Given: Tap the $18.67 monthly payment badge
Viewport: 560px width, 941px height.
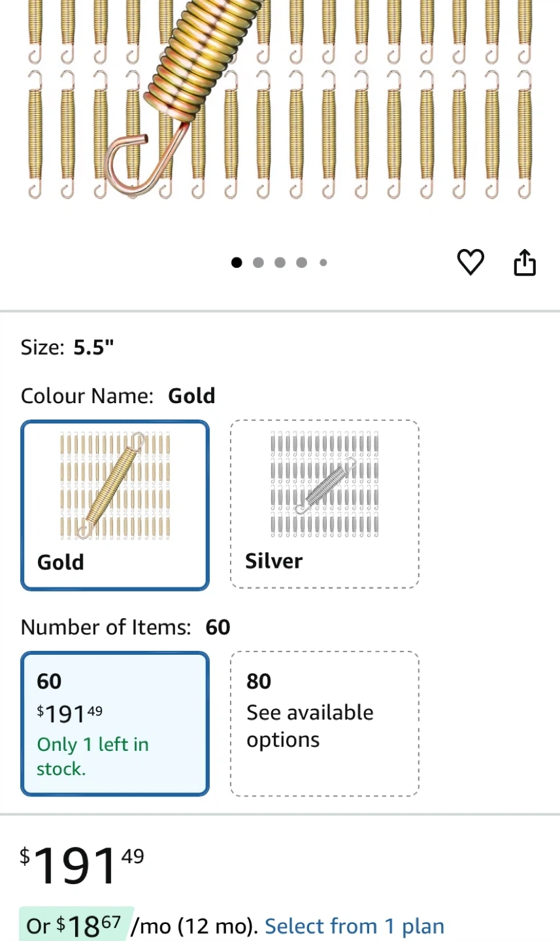Looking at the screenshot, I should click(76, 925).
